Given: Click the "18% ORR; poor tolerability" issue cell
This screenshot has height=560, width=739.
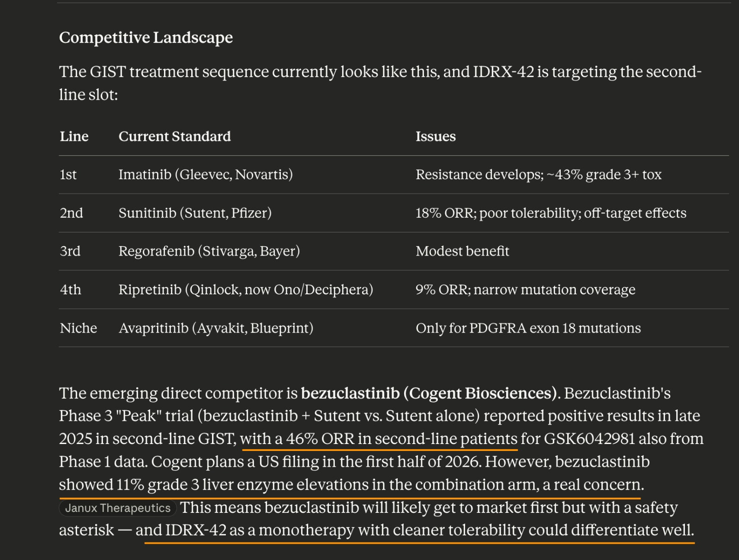Looking at the screenshot, I should [551, 213].
